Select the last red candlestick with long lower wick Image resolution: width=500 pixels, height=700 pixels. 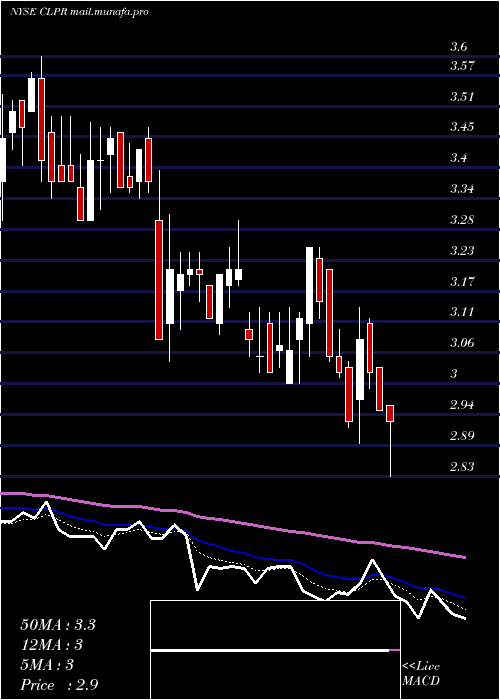point(390,441)
